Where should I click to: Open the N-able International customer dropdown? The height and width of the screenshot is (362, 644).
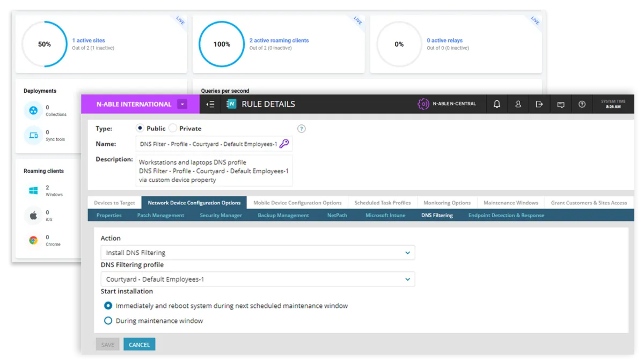coord(182,104)
